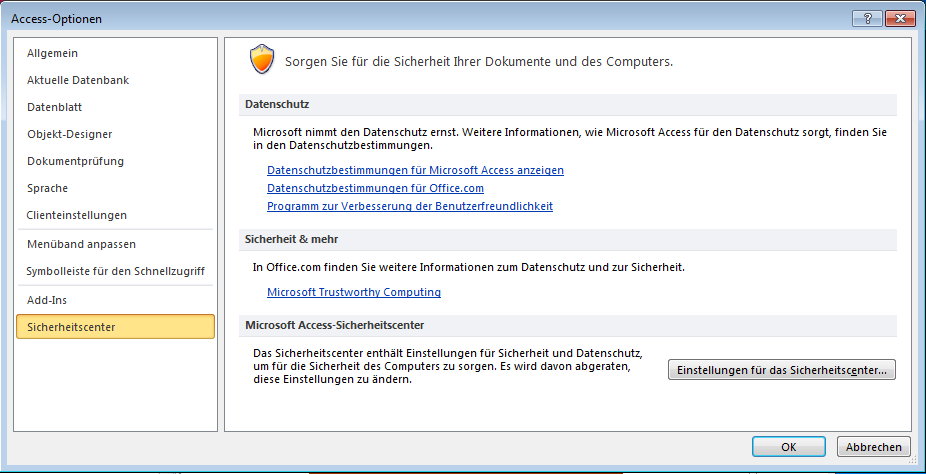Screen dimensions: 926x474
Task: Open the Microsoft Trustworthy Computing link
Action: (x=354, y=292)
